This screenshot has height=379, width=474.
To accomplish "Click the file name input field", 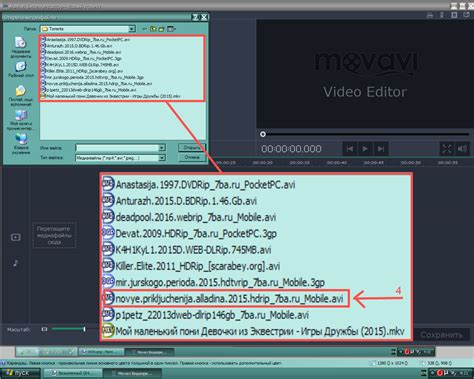I will coord(117,148).
